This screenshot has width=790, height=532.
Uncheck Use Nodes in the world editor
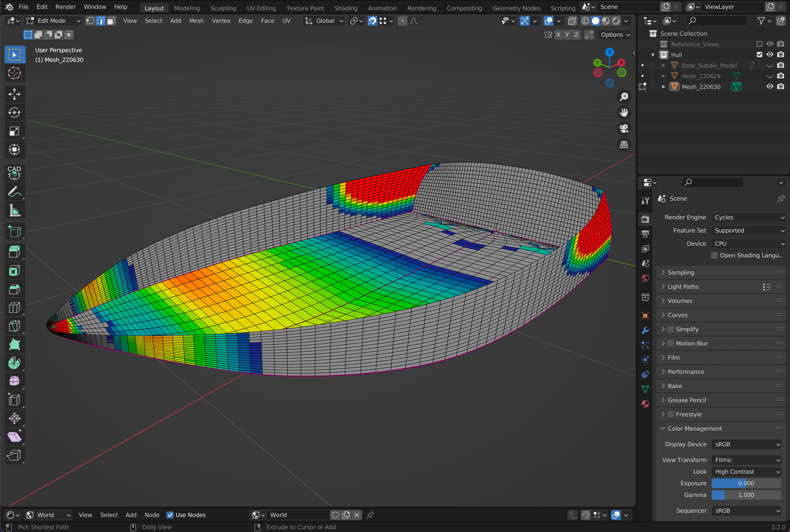(170, 515)
